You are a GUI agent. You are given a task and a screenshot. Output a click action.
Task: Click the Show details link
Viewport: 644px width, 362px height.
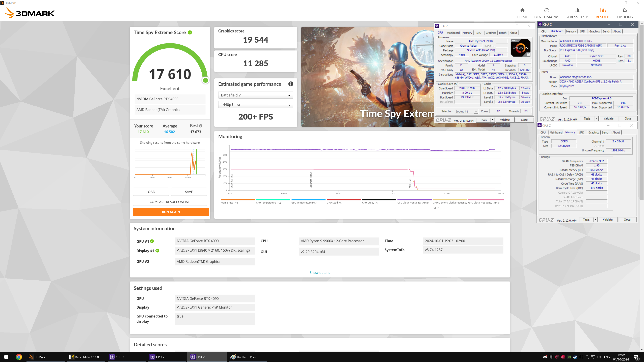(x=319, y=272)
